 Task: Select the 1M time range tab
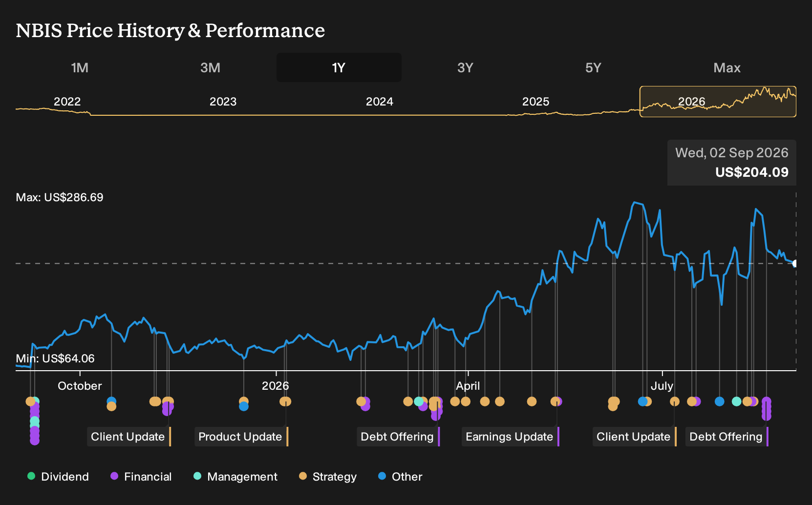80,67
